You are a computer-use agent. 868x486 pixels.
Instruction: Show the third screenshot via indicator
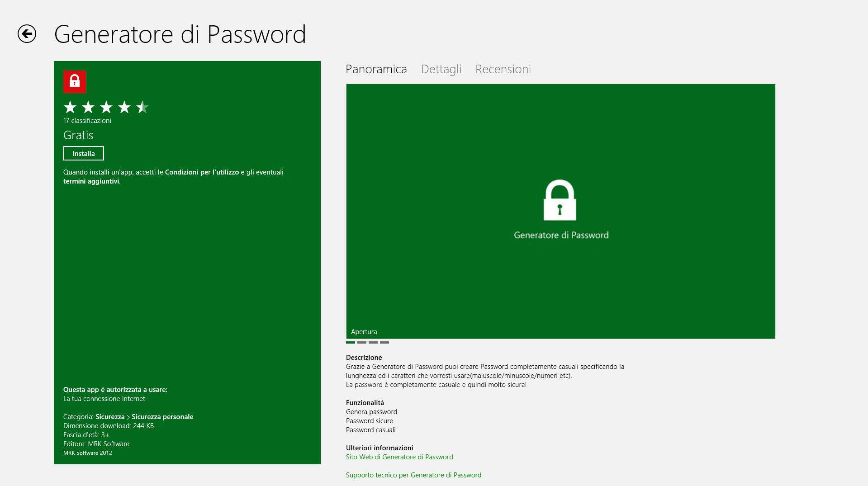pyautogui.click(x=373, y=342)
